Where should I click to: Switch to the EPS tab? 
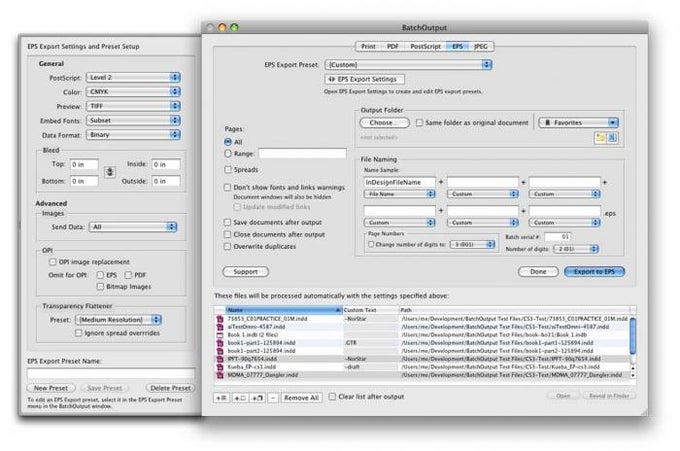(458, 46)
